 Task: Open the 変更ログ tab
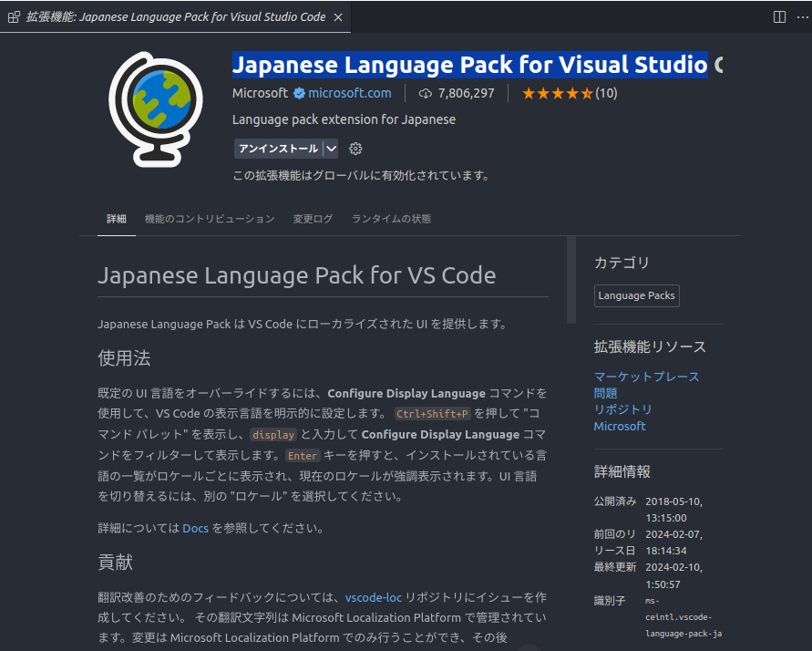point(313,219)
